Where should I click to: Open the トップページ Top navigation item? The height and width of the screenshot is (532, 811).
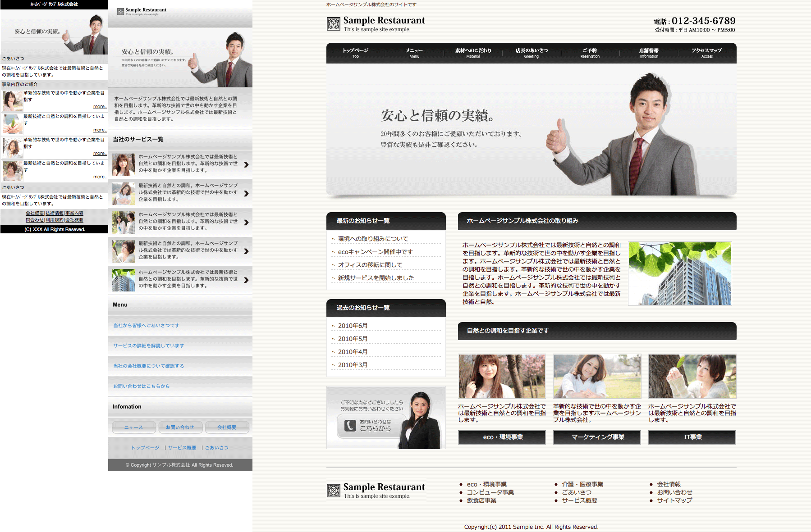tap(355, 53)
